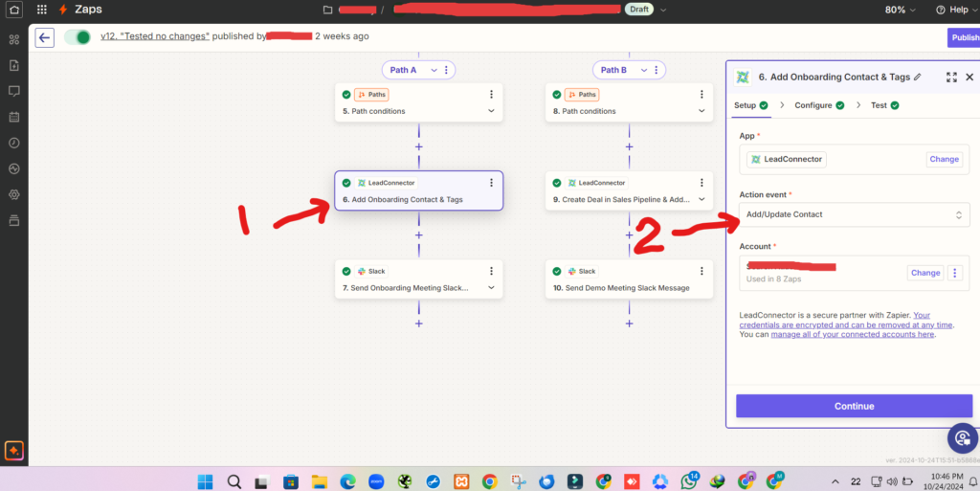
Task: Open three-dot menu on step 7 Slack
Action: (x=491, y=271)
